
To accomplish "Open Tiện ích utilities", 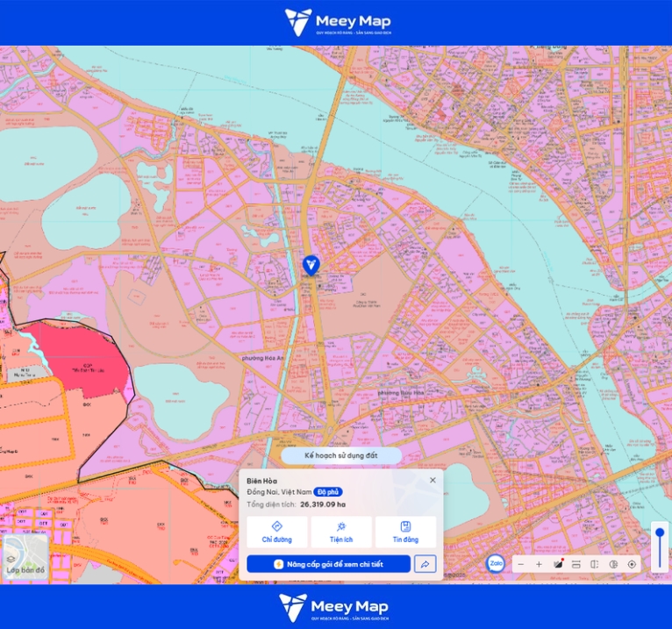I will pos(341,532).
